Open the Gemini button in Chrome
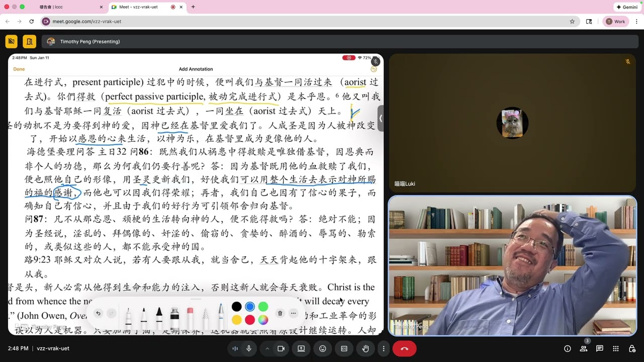This screenshot has width=644, height=362. (627, 7)
